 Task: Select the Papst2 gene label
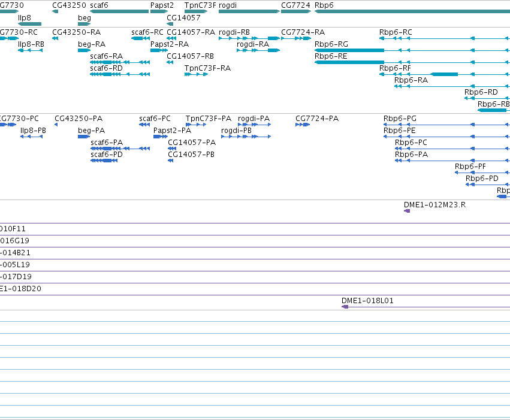pyautogui.click(x=162, y=5)
